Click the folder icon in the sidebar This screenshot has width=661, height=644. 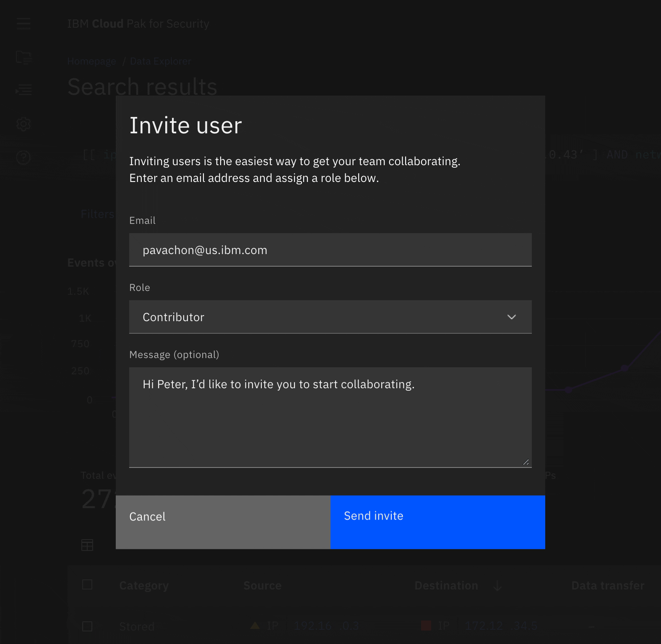(x=23, y=57)
